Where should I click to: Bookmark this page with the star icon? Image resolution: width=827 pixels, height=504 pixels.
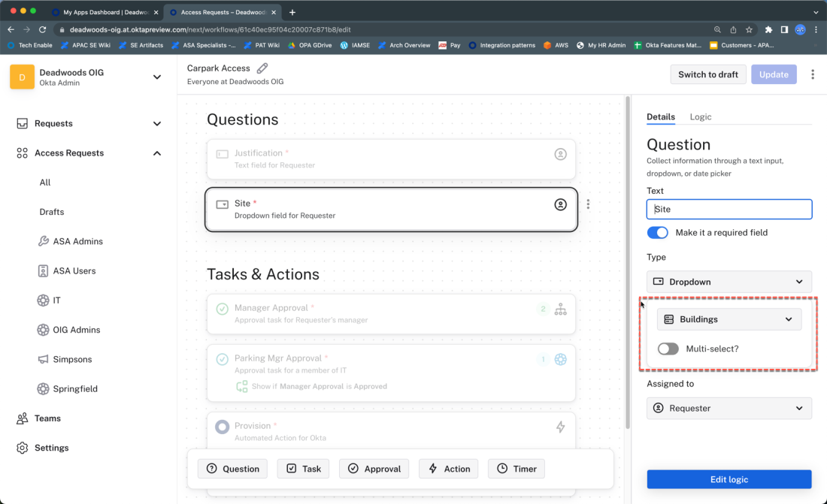click(749, 29)
